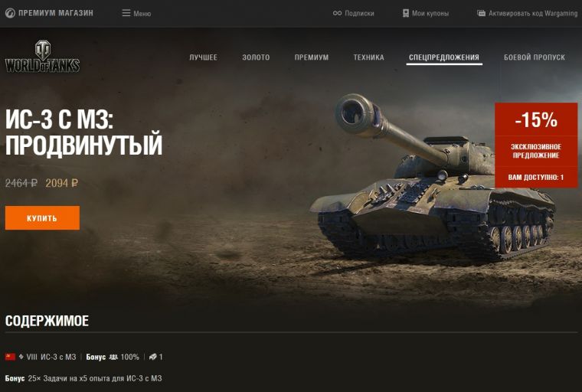Click the Wargaming code activation icon
Screen dimensions: 582x392
[x=481, y=13]
